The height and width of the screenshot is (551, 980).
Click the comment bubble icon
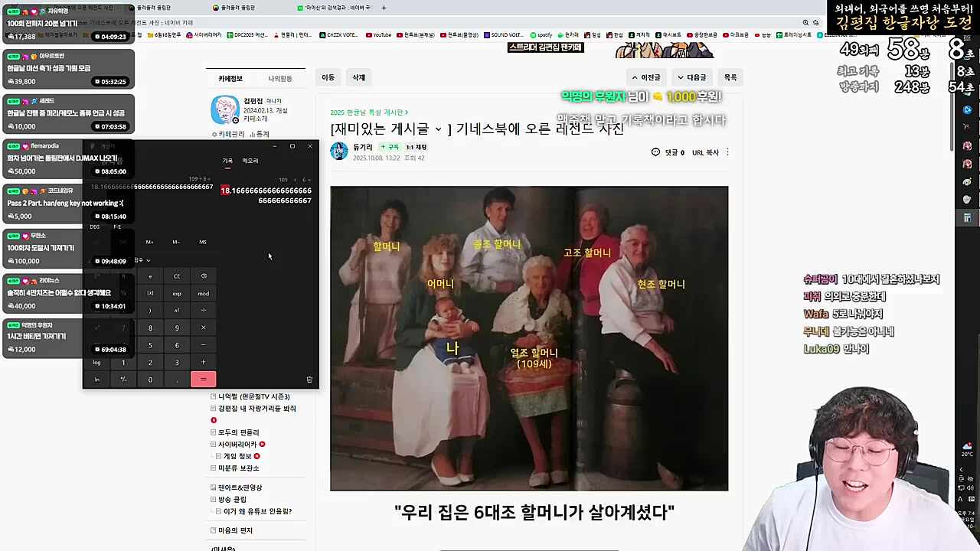pyautogui.click(x=655, y=152)
